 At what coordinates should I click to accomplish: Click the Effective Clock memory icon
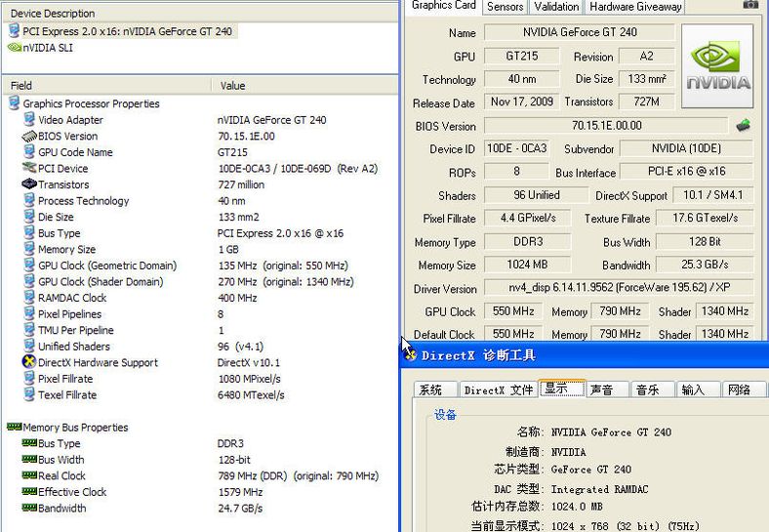click(29, 491)
